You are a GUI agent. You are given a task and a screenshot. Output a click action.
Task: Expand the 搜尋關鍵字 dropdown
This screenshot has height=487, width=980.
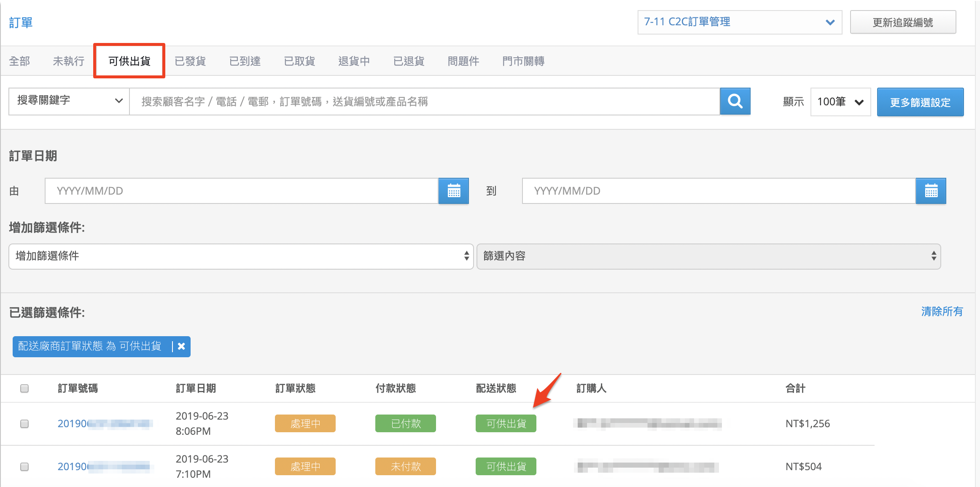coord(69,101)
